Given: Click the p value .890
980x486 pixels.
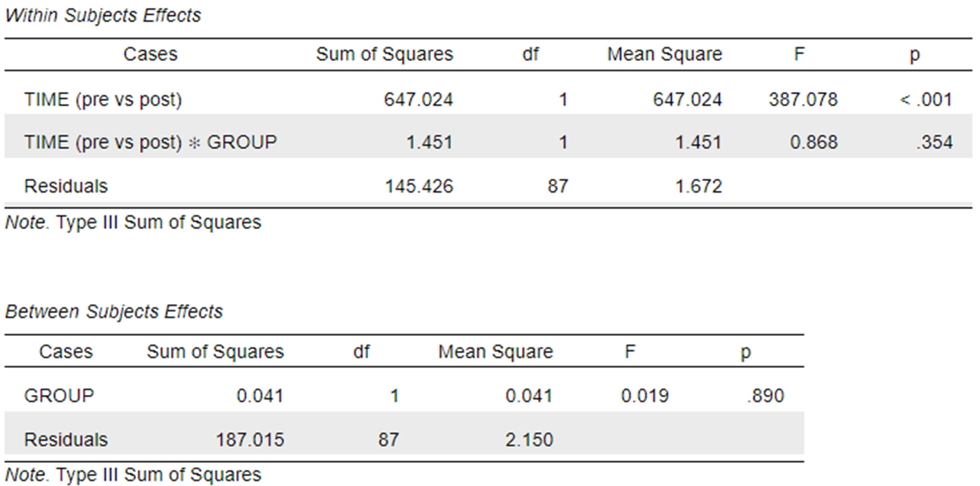Looking at the screenshot, I should pyautogui.click(x=765, y=396).
